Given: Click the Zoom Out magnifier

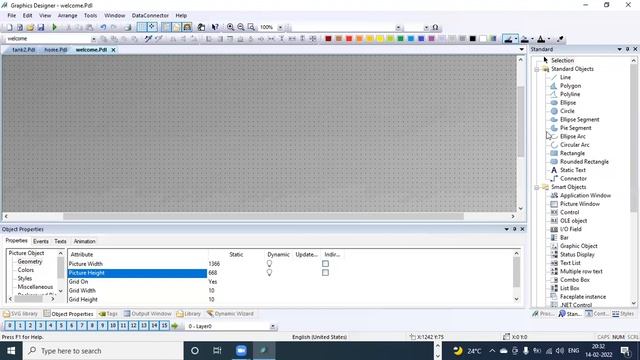Looking at the screenshot, I should tap(241, 27).
